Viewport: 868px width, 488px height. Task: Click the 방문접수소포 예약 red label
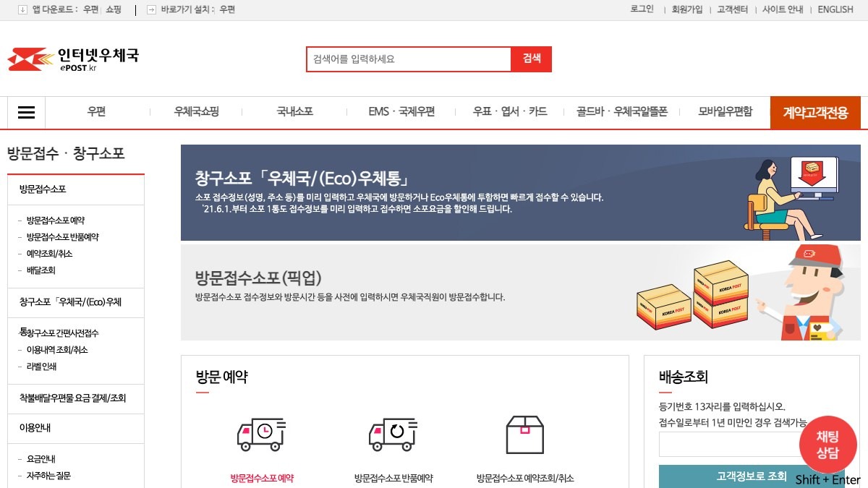(262, 479)
